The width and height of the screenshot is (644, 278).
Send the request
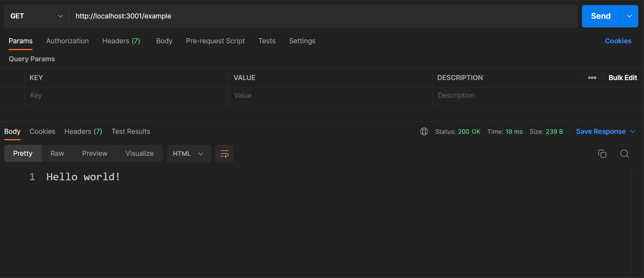click(x=601, y=16)
